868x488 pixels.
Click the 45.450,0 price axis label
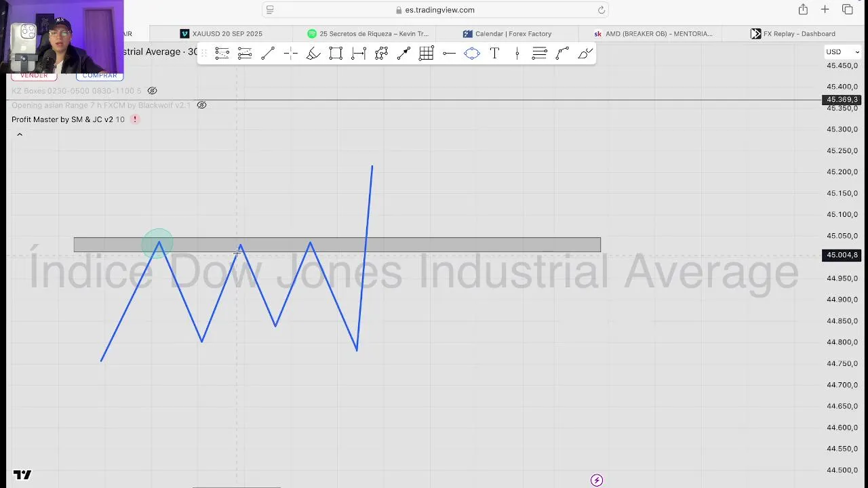point(842,66)
